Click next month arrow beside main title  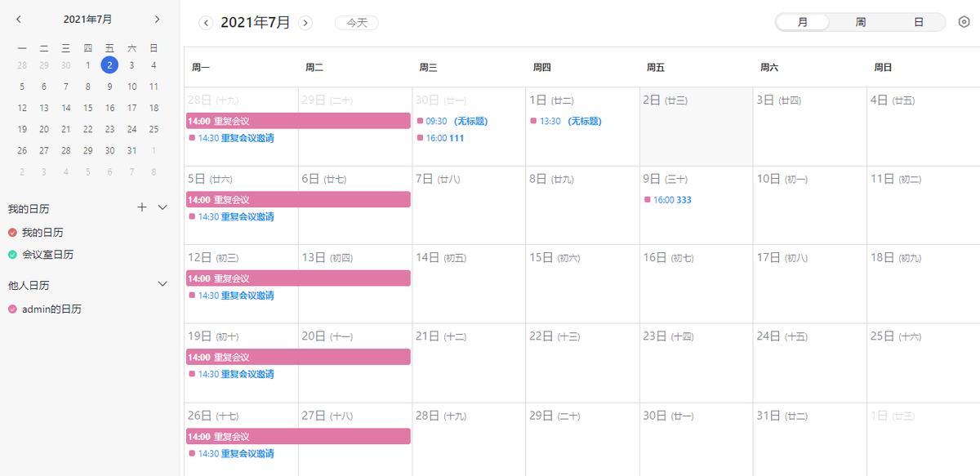pyautogui.click(x=305, y=23)
